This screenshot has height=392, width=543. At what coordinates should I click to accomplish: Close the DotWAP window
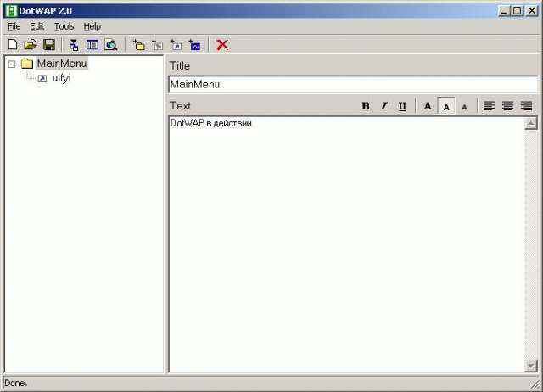(x=532, y=11)
